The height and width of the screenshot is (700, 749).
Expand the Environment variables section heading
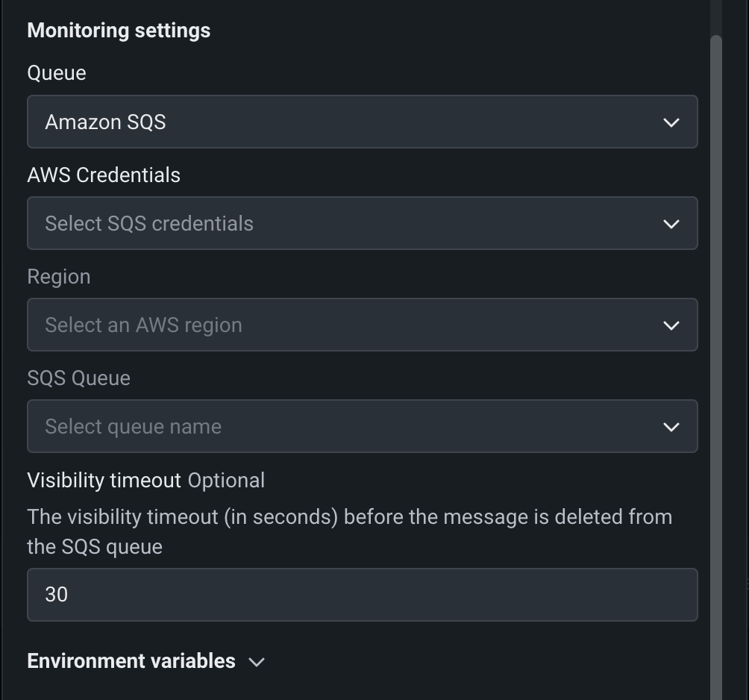131,661
